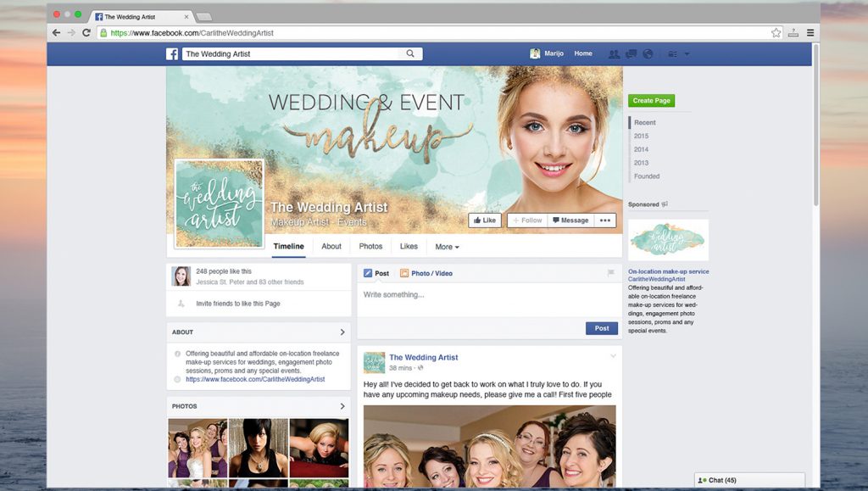Click the browser forward arrow

[x=71, y=33]
